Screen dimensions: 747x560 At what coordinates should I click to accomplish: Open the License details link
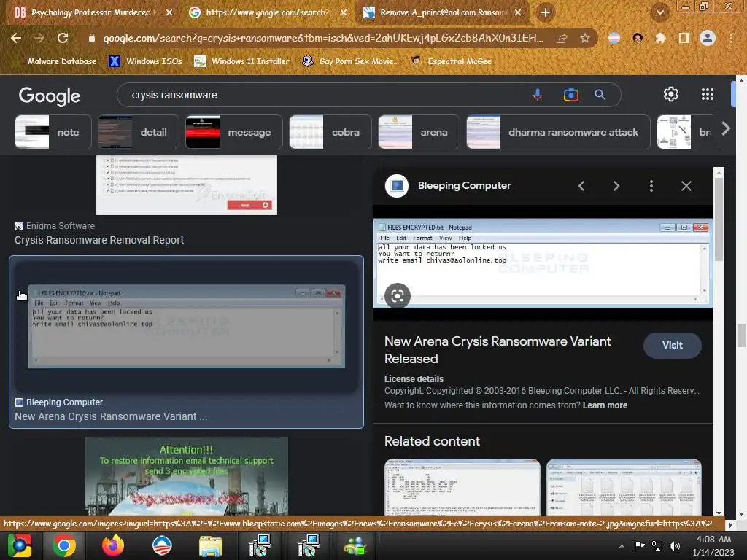pyautogui.click(x=414, y=379)
